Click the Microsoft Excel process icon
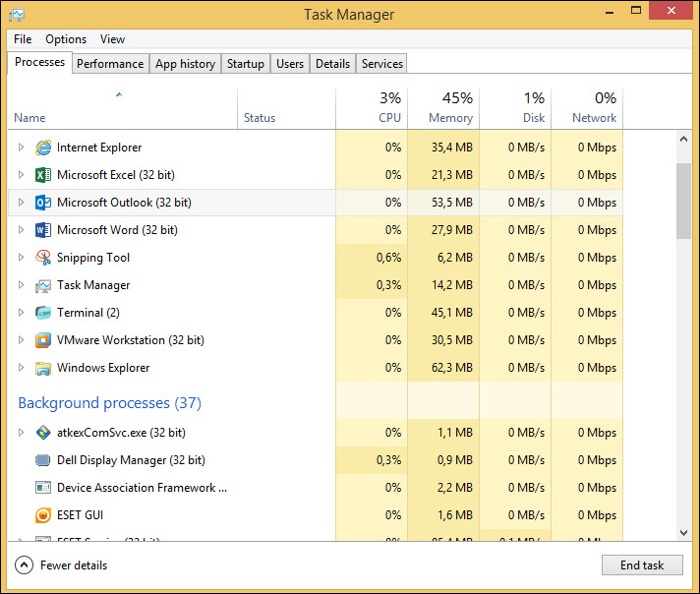 (x=43, y=175)
